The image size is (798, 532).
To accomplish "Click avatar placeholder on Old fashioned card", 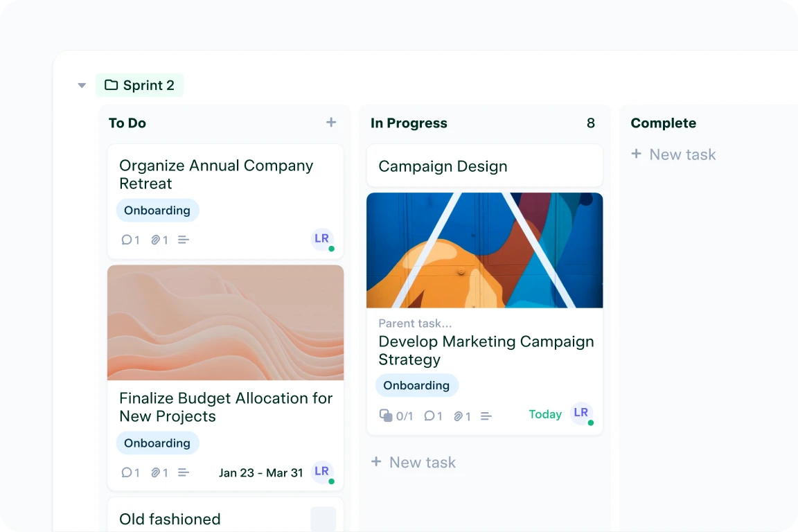I will click(x=323, y=519).
